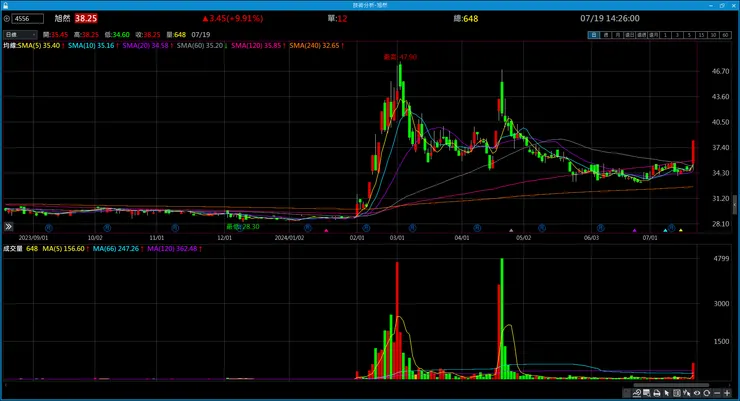This screenshot has width=740, height=401.
Task: Click the SMA(60) 35.20 moving average label
Action: (202, 45)
